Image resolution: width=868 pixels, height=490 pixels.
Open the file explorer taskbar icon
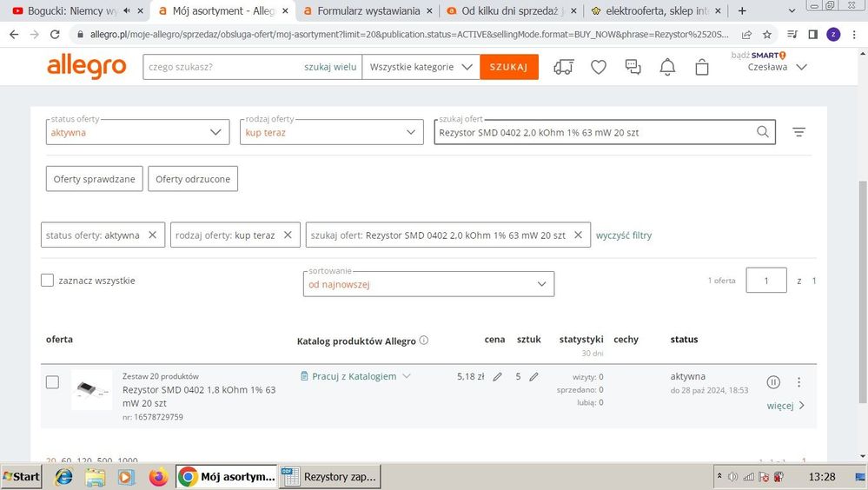click(x=96, y=477)
